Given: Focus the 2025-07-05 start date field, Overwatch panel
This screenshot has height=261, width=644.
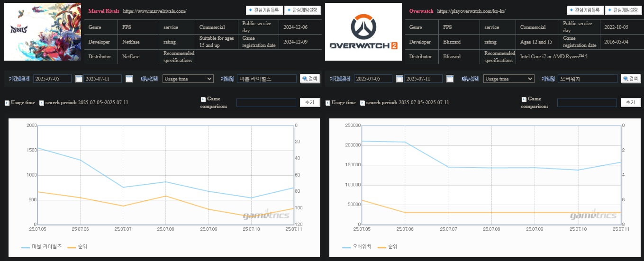Looking at the screenshot, I should pyautogui.click(x=373, y=79).
